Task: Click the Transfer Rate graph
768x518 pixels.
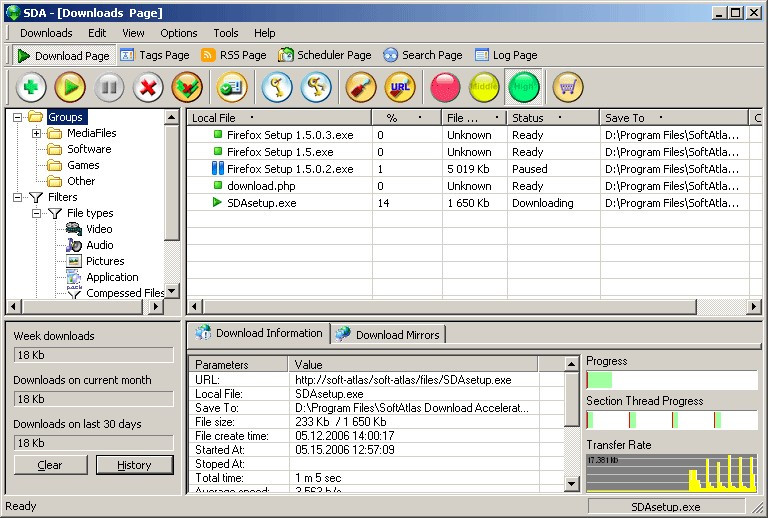Action: pyautogui.click(x=672, y=473)
